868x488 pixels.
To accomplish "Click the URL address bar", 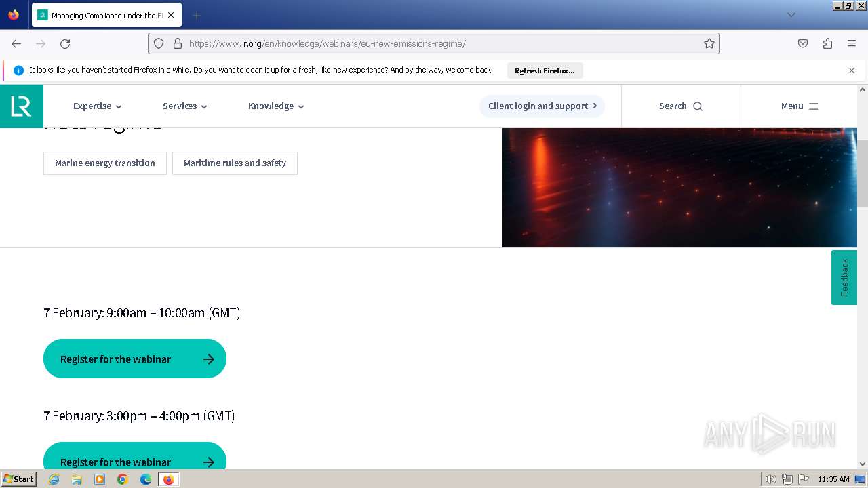I will click(x=434, y=43).
